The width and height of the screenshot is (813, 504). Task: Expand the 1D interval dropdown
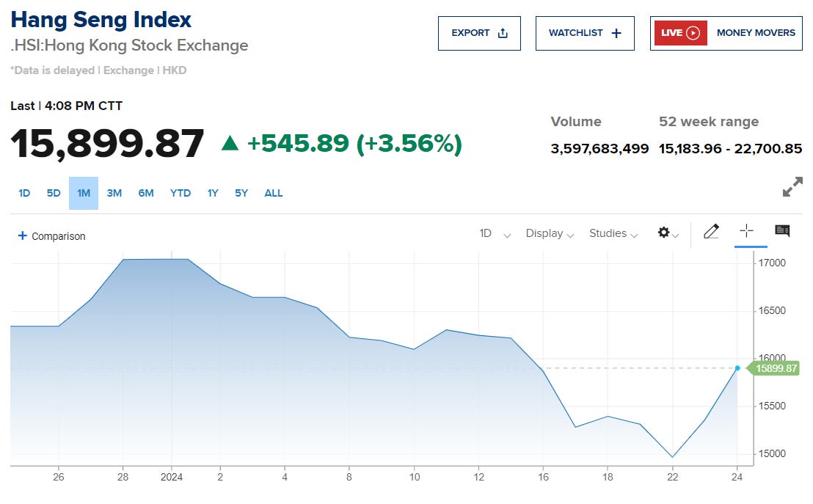tap(495, 233)
